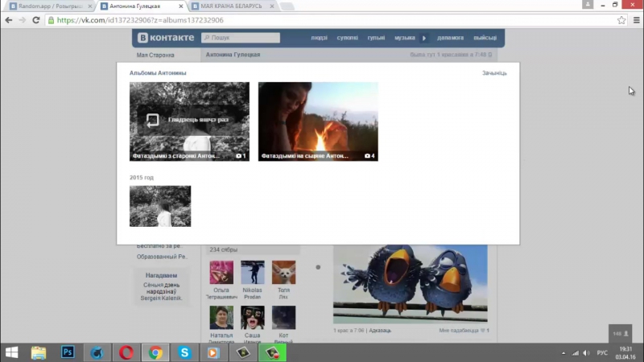Image resolution: width=644 pixels, height=362 pixels.
Task: Open the bonfire photo album thumbnail
Action: click(318, 121)
